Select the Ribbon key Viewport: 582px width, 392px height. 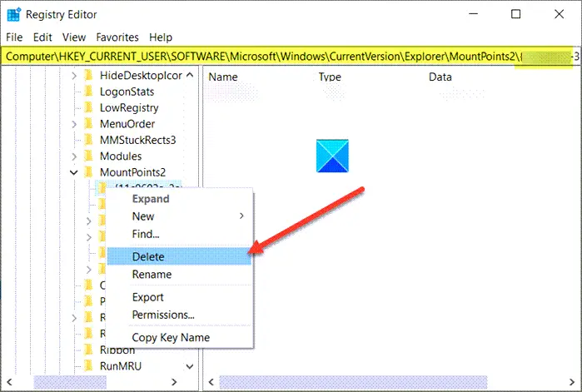[117, 350]
